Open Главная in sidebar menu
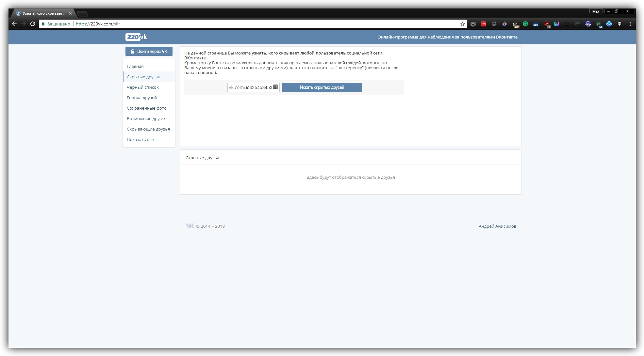The width and height of the screenshot is (644, 356). (135, 66)
